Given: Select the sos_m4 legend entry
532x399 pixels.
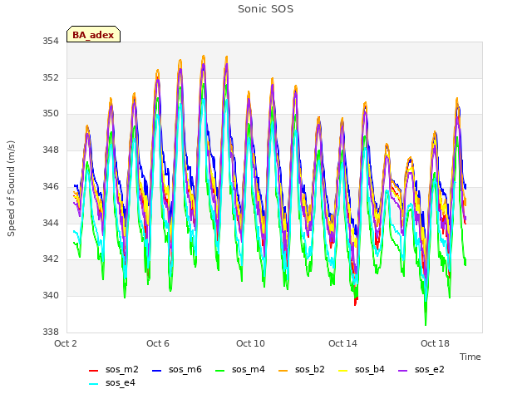Looking at the screenshot, I should pyautogui.click(x=240, y=369).
